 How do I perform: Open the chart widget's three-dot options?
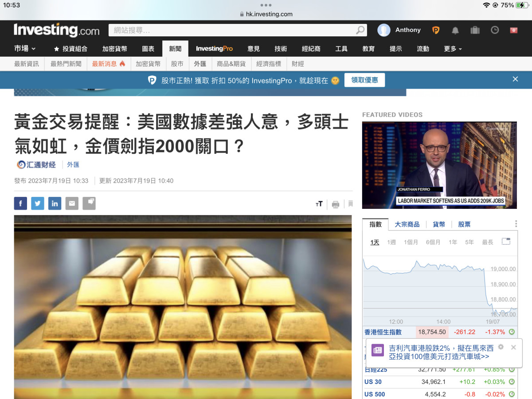pos(516,224)
